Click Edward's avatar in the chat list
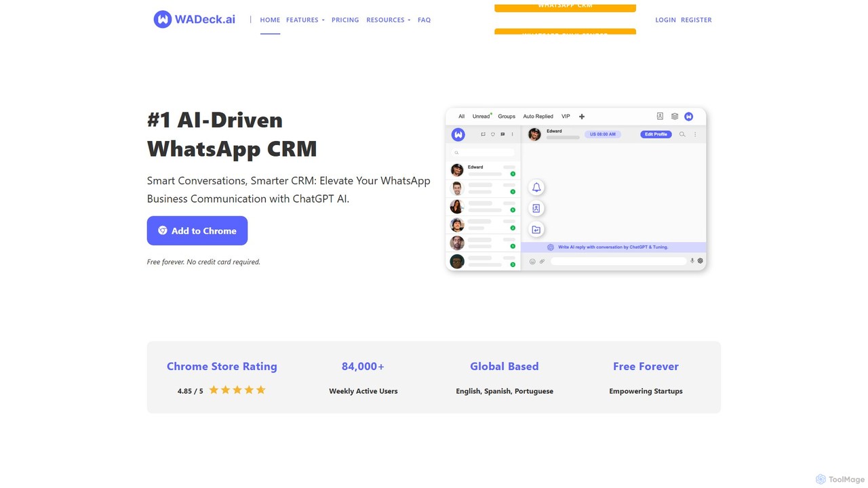868x488 pixels. 457,169
